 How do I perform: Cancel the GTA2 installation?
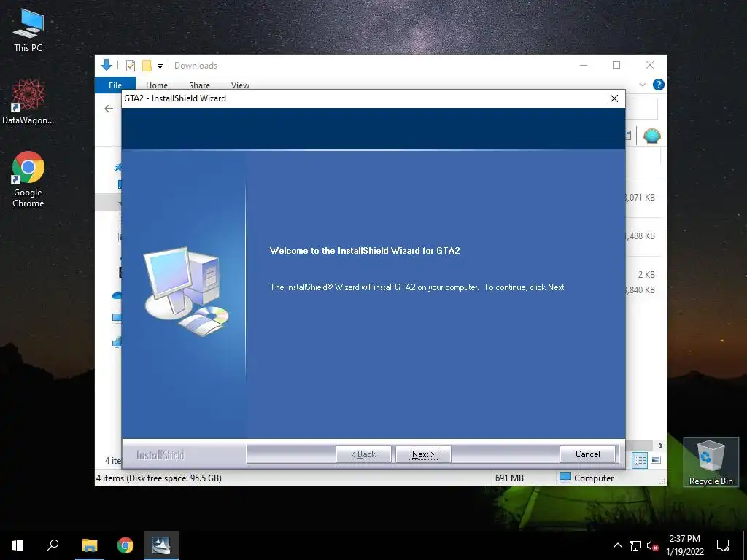587,454
